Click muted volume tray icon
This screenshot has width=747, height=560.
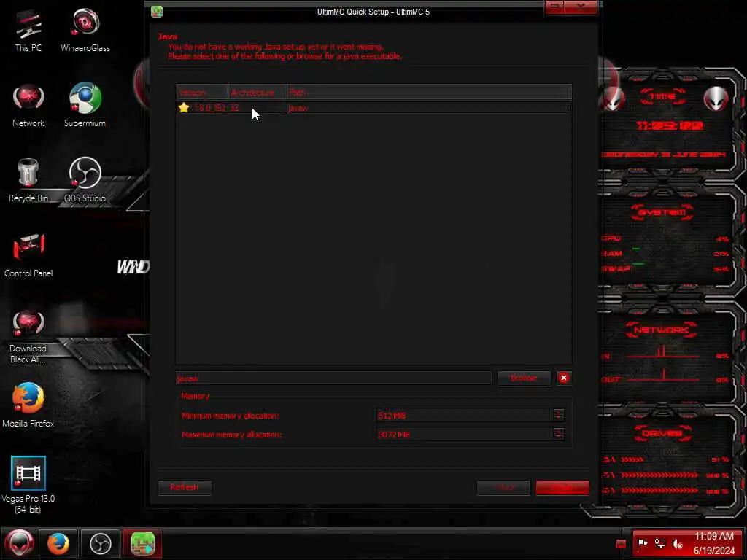677,543
